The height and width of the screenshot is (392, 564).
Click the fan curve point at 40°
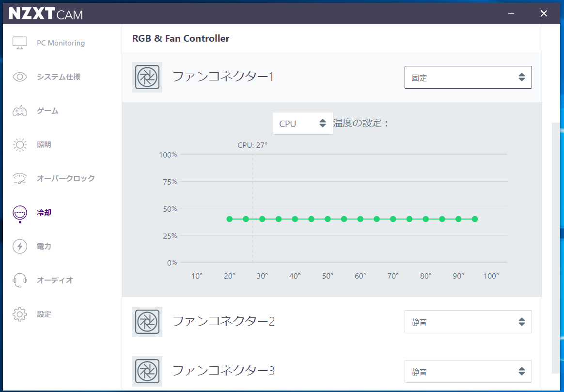(x=295, y=219)
